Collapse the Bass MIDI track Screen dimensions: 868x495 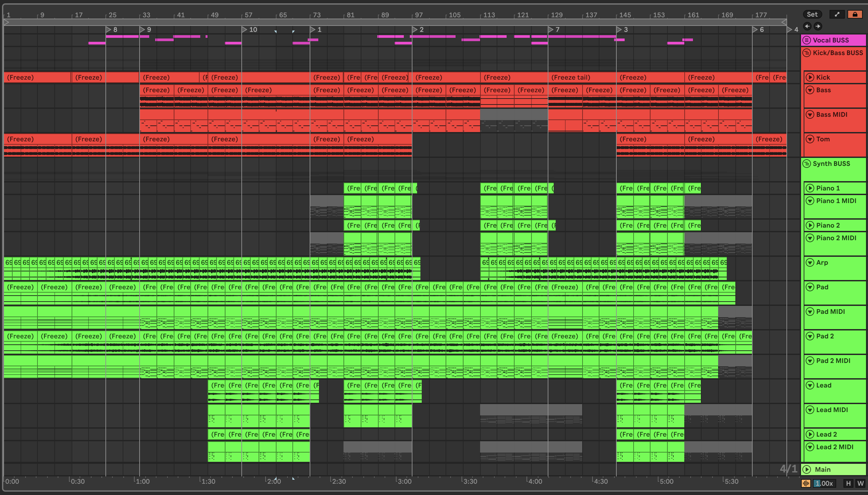(810, 114)
